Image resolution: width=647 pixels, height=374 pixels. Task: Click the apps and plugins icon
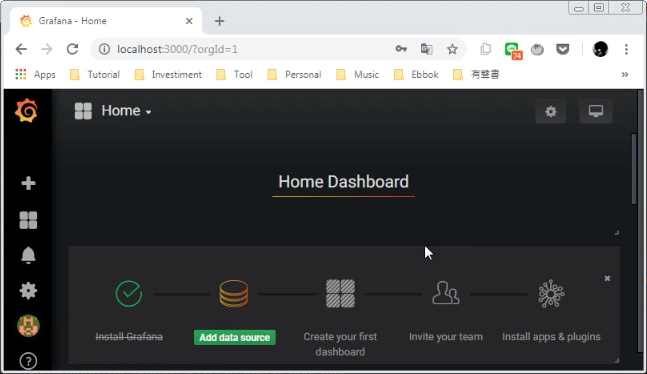[x=551, y=294]
